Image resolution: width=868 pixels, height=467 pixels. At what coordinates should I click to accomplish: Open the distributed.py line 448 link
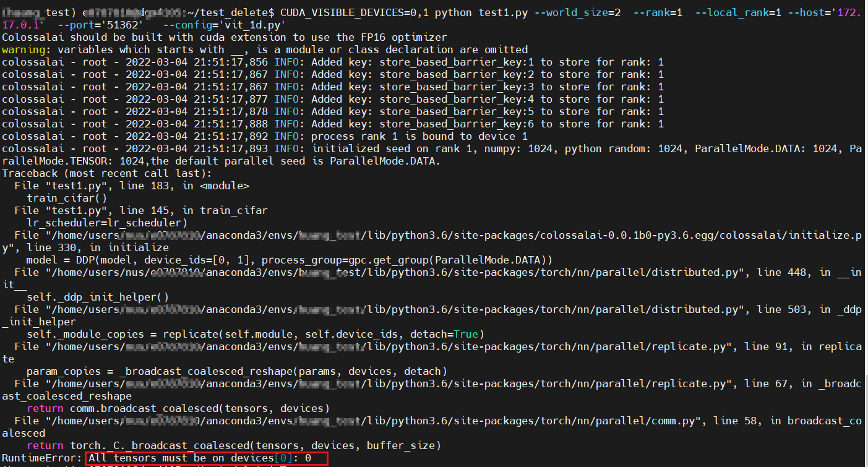[433, 272]
